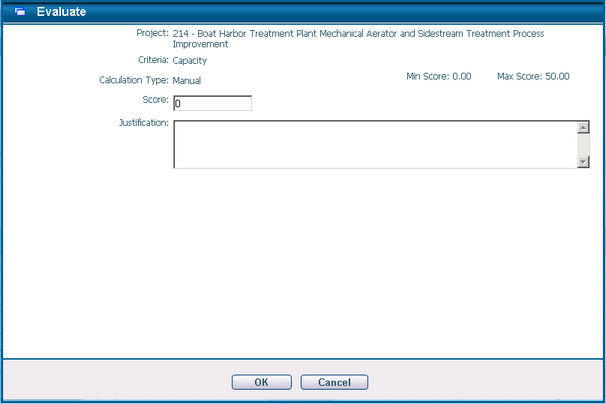Click the Evaluate title bar text
The height and width of the screenshot is (404, 606).
[x=61, y=12]
